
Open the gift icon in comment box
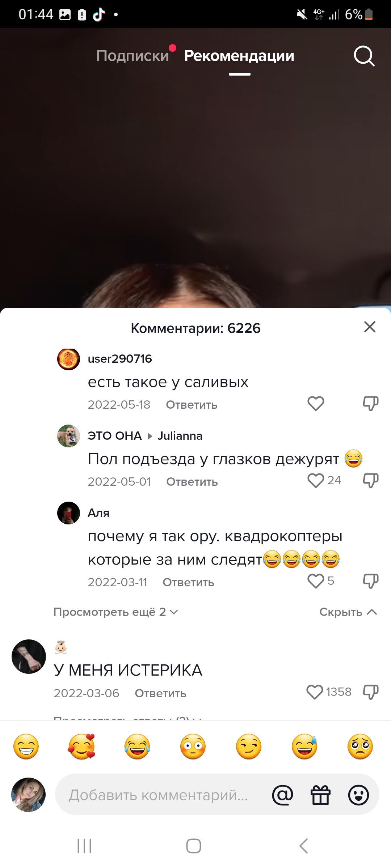click(321, 795)
